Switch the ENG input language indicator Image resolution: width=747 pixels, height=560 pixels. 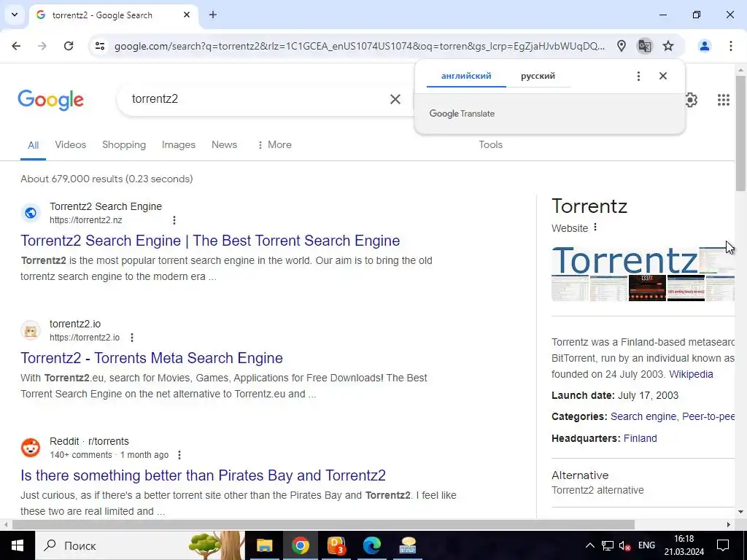646,545
